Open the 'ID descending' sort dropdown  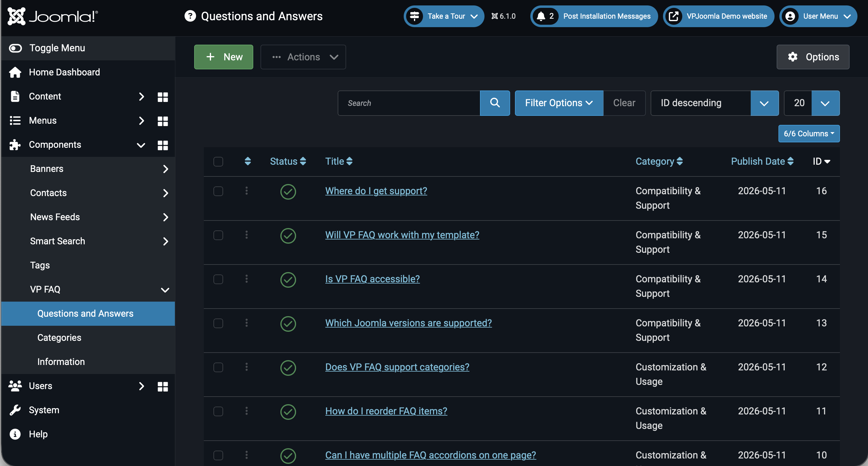point(714,103)
